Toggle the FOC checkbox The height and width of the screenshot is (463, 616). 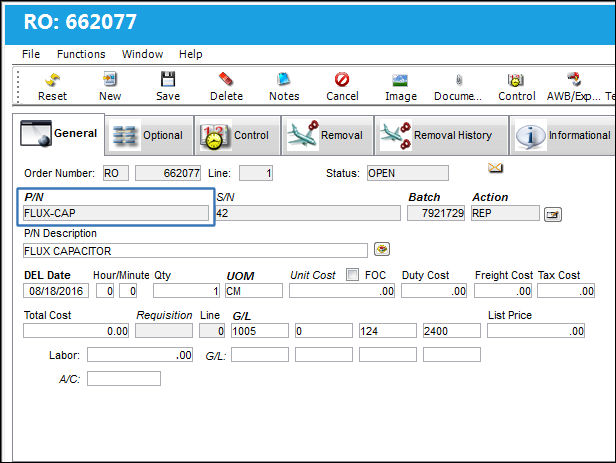coord(352,275)
